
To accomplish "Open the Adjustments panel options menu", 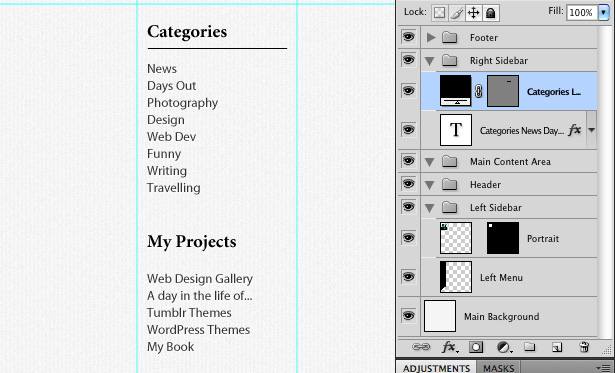I will (602, 368).
